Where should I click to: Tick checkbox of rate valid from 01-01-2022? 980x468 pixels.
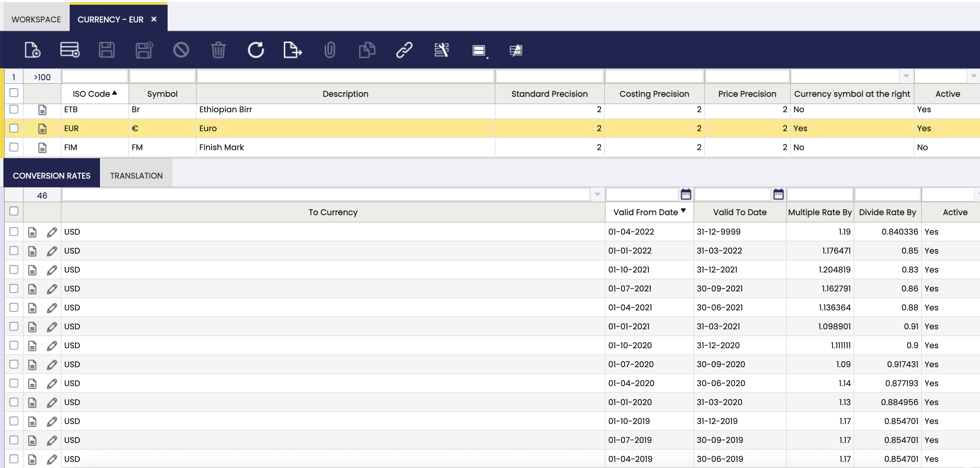(x=14, y=251)
